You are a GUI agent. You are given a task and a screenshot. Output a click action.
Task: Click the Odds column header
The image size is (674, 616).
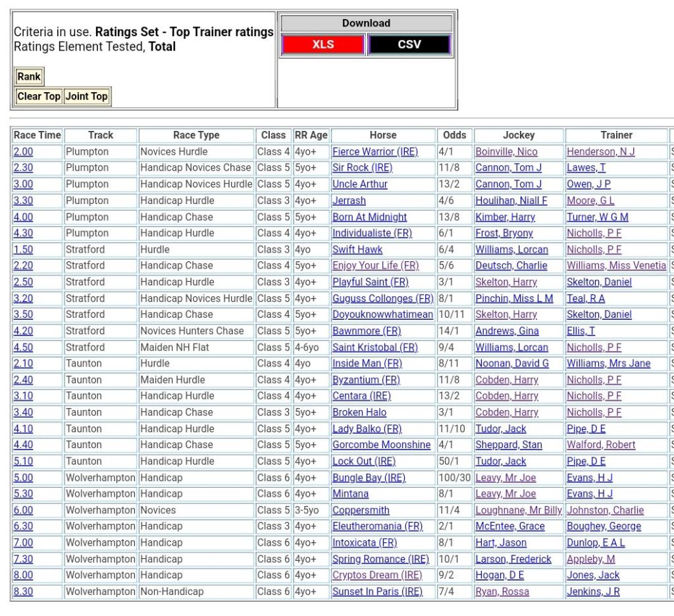coord(454,135)
